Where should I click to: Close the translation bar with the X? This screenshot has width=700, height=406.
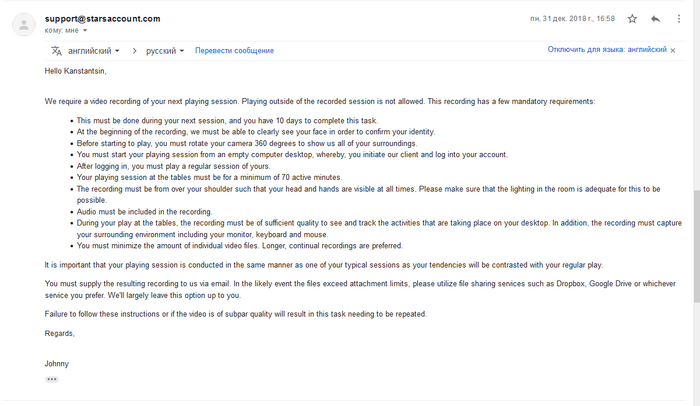coord(674,50)
